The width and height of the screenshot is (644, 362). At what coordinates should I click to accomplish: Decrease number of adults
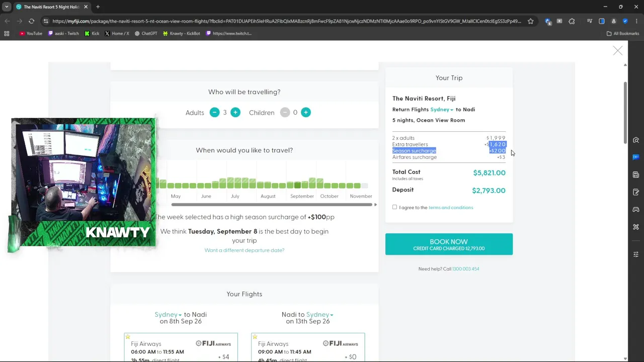214,112
